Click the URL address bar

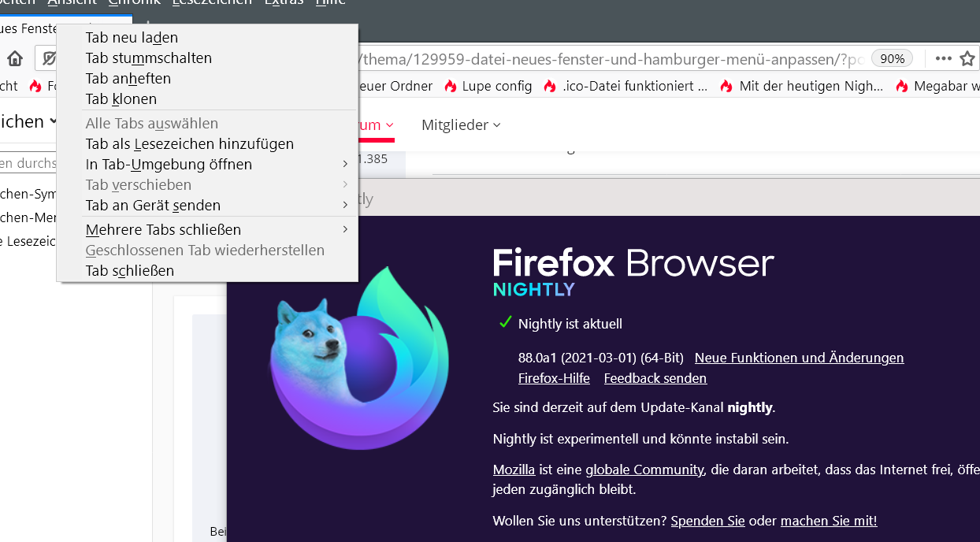pos(611,58)
